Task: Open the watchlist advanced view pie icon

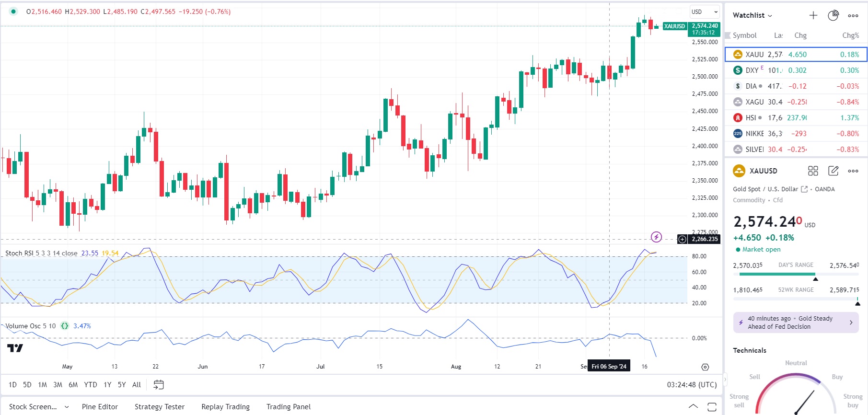Action: click(833, 15)
